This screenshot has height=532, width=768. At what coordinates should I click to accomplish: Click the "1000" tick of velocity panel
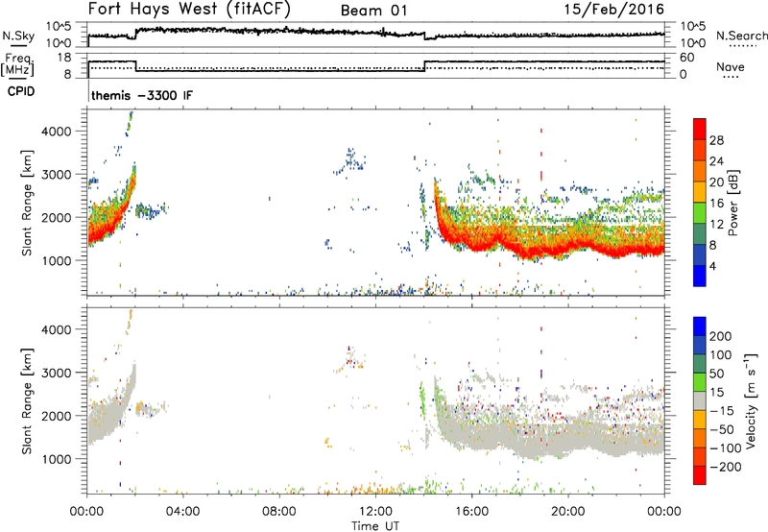[x=57, y=459]
